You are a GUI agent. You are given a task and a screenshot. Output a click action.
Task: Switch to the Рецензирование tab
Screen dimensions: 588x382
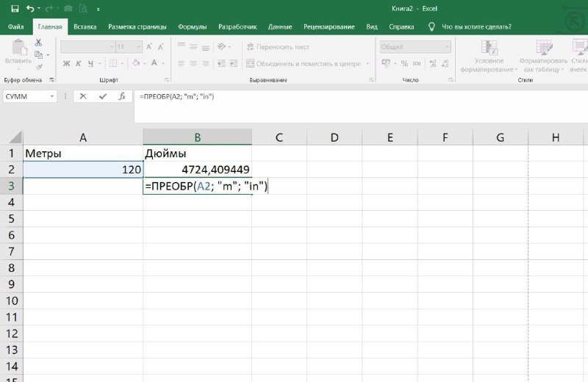point(329,26)
